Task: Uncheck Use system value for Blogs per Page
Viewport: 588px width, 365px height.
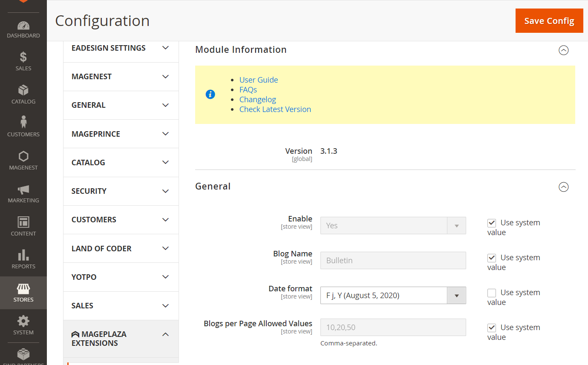Action: pos(492,328)
